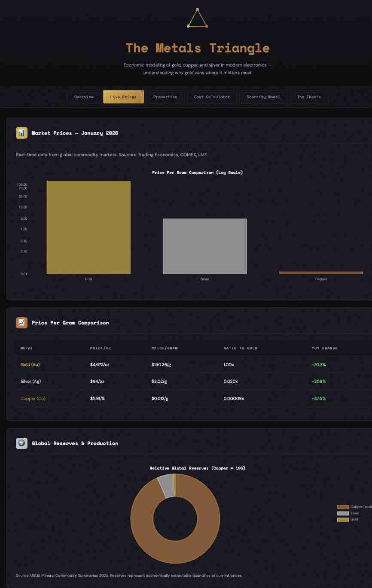
Task: Open the Overview tab
Action: [x=84, y=97]
